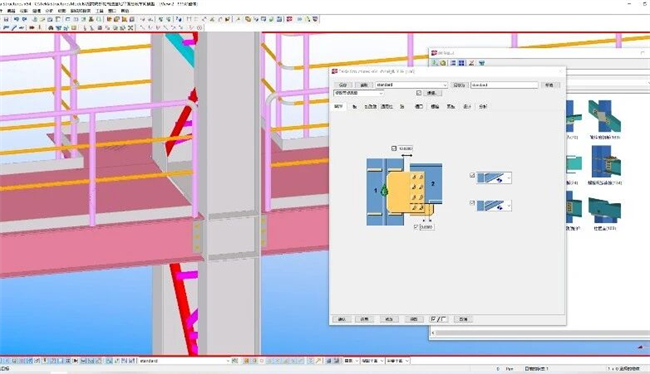Select the bottom-right teal connection thumbnail in the catalog

[604, 209]
